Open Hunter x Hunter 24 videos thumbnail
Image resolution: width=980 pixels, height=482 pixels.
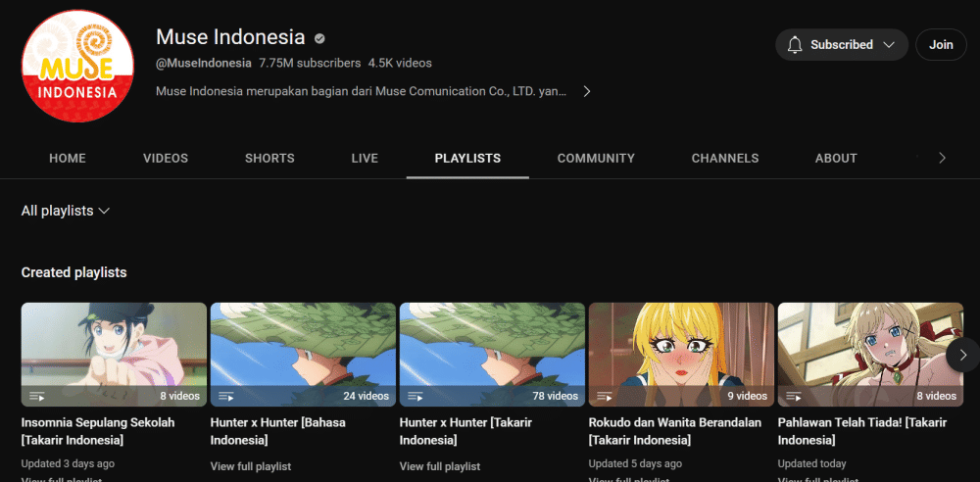coord(303,355)
